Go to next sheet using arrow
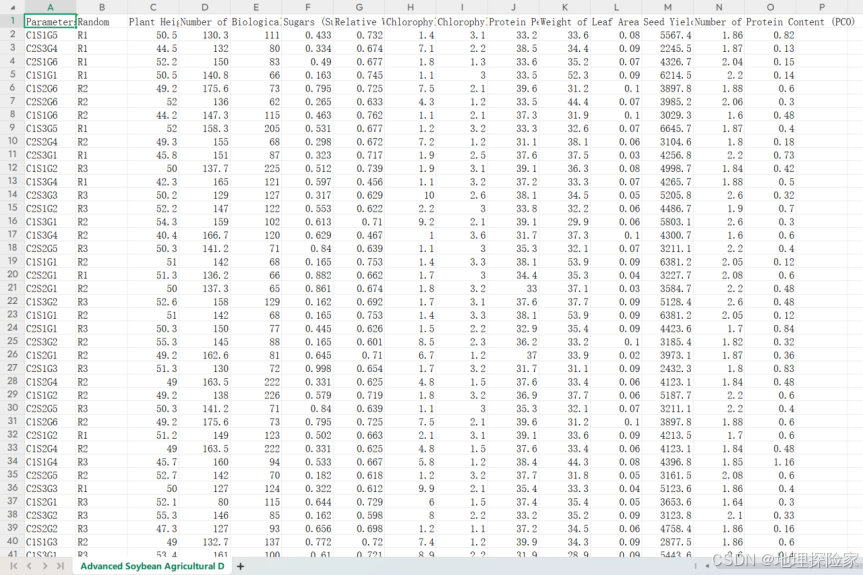 tap(45, 566)
